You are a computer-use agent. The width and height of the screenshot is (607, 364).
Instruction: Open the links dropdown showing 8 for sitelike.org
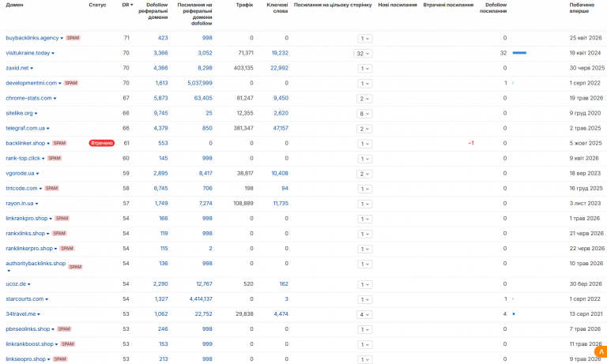[x=364, y=114]
